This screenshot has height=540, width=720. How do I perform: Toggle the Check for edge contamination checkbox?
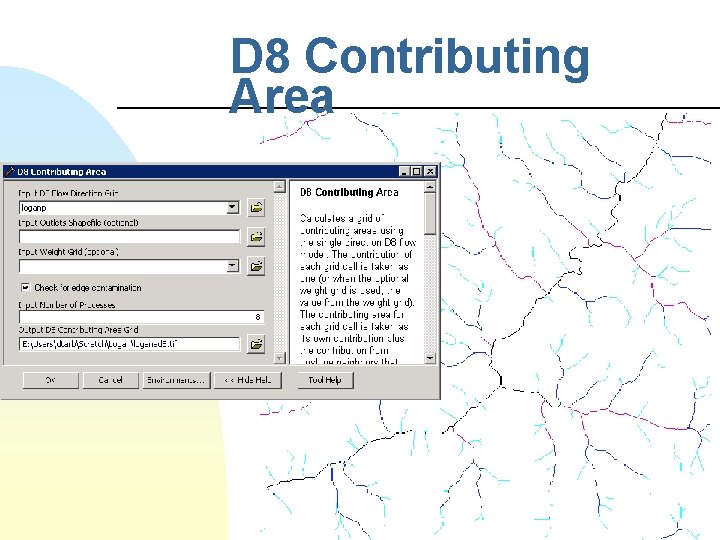click(26, 288)
